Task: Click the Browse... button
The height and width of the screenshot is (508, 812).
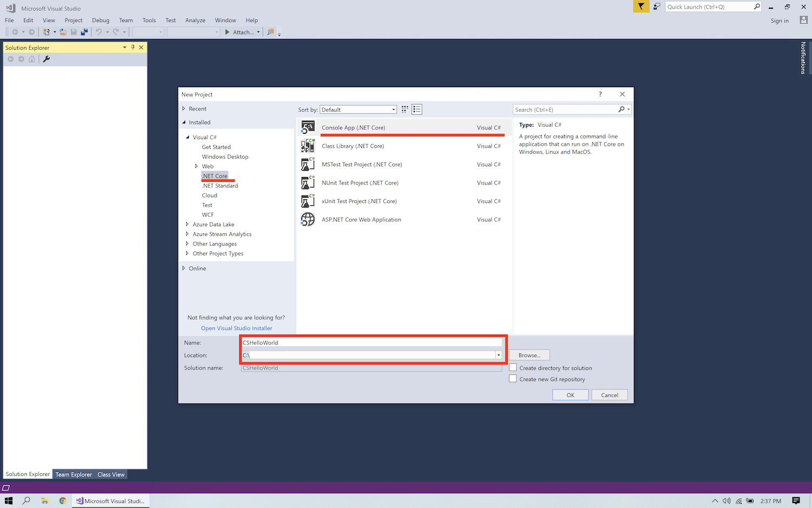Action: coord(529,355)
